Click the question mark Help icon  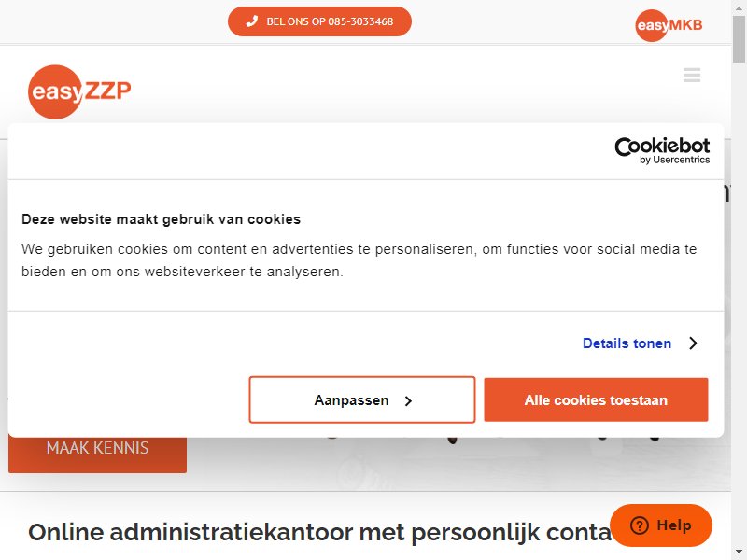pyautogui.click(x=639, y=525)
